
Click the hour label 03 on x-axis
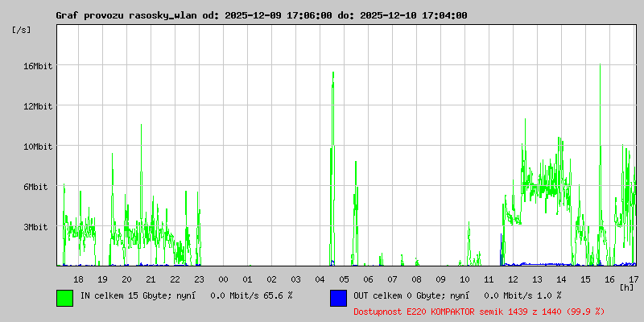tap(295, 279)
